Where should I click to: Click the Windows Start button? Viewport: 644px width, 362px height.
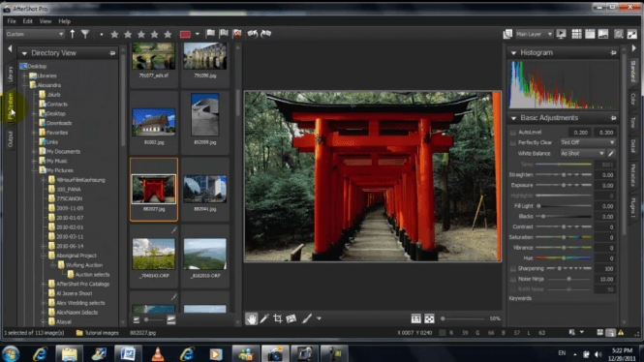(x=11, y=353)
